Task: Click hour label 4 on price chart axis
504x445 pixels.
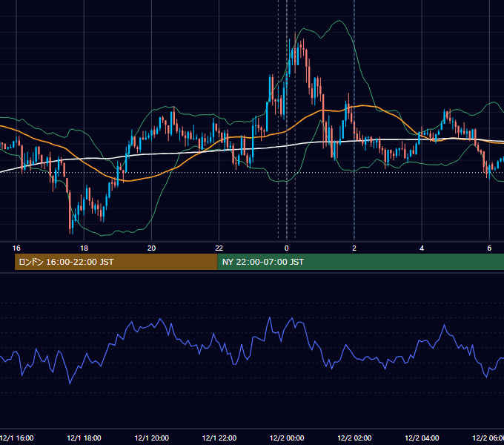Action: pyautogui.click(x=422, y=248)
